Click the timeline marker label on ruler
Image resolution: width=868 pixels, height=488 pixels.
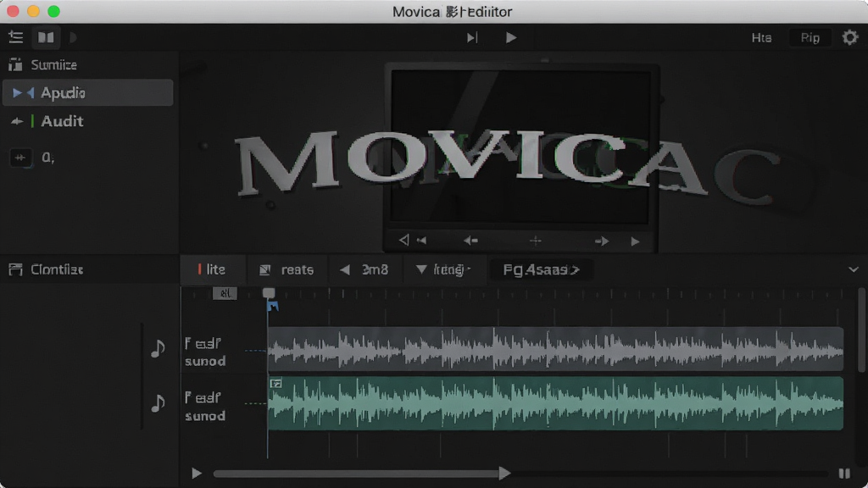225,293
